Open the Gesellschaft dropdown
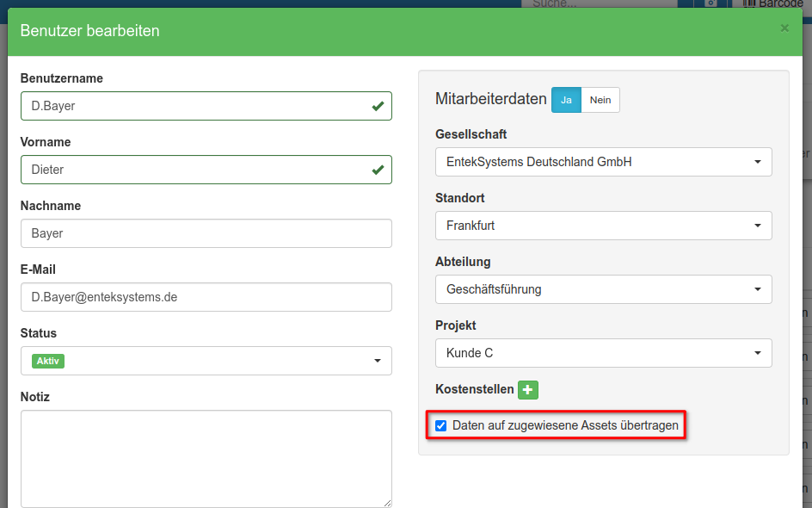The height and width of the screenshot is (508, 812). point(603,162)
